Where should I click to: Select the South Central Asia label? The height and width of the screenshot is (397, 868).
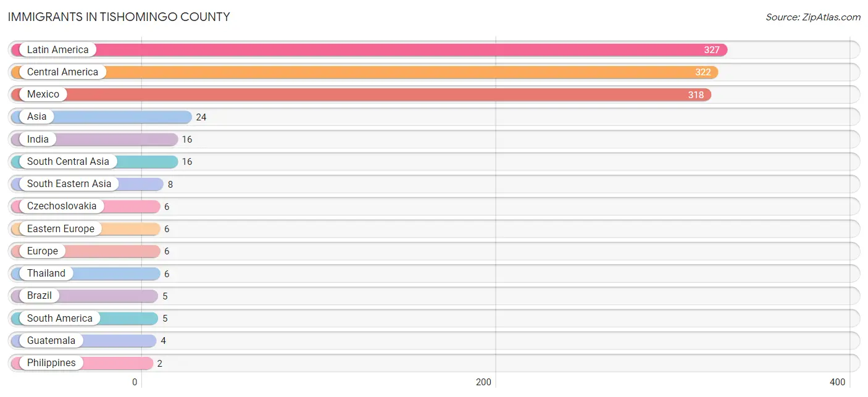coord(68,161)
